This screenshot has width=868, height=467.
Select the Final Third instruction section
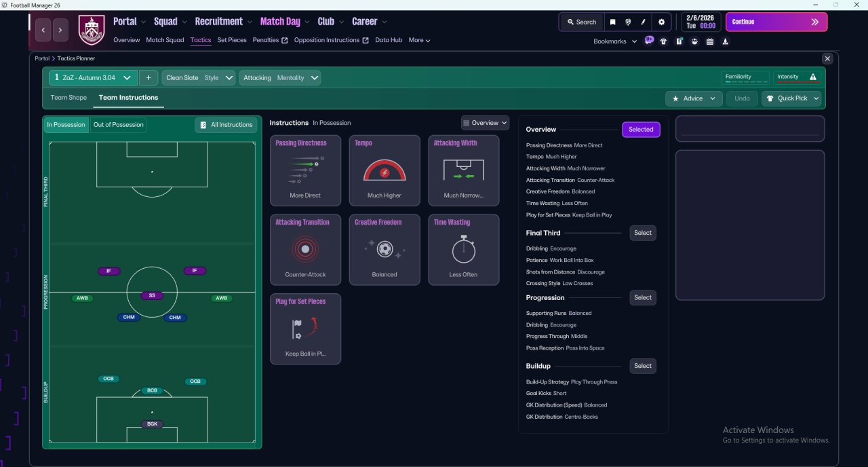pos(643,233)
